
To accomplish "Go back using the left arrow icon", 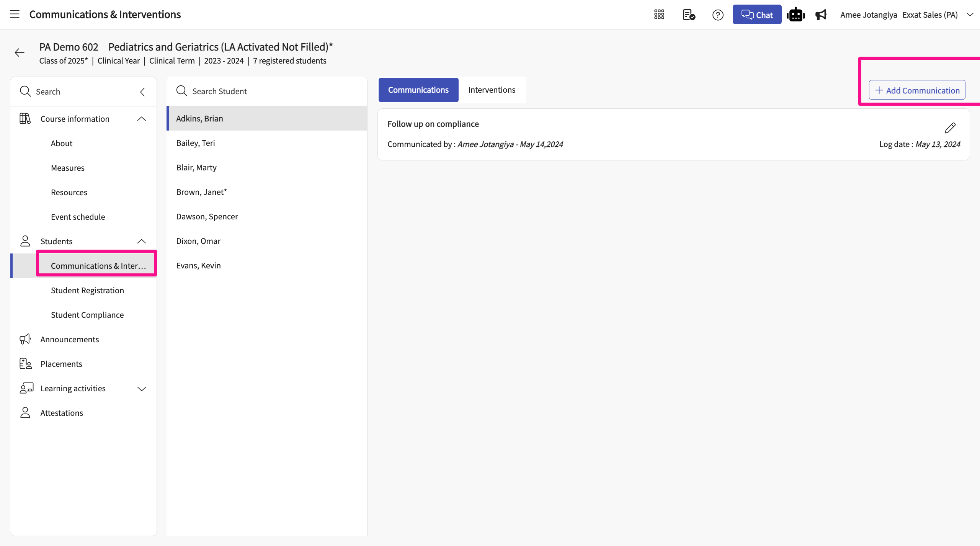I will (20, 52).
